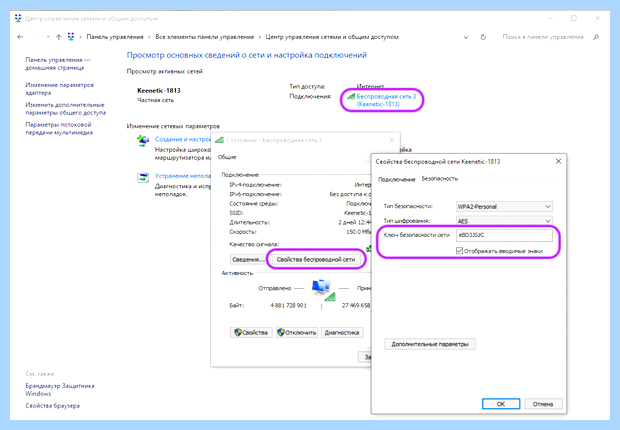The image size is (620, 430).
Task: Click 'Keenetic-1813' network name text
Action: point(159,91)
